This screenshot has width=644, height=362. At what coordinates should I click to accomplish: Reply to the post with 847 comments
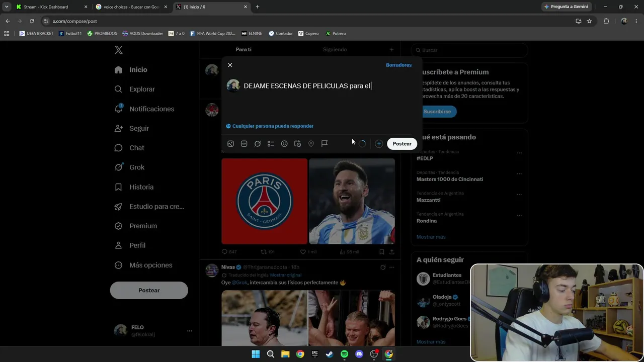[229, 252]
